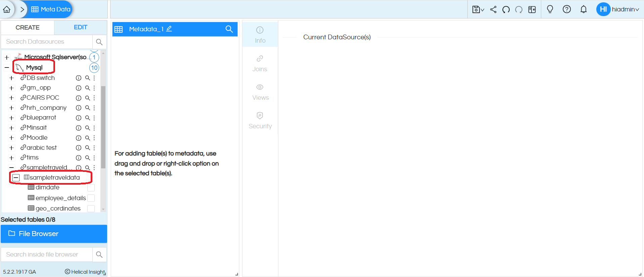Click the Microsoft Sqlserver count badge
Screen dimensions: 644x277
point(94,57)
